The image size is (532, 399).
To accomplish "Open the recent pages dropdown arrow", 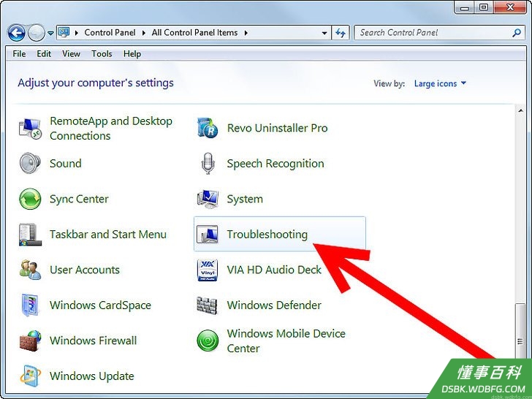I will pyautogui.click(x=50, y=34).
